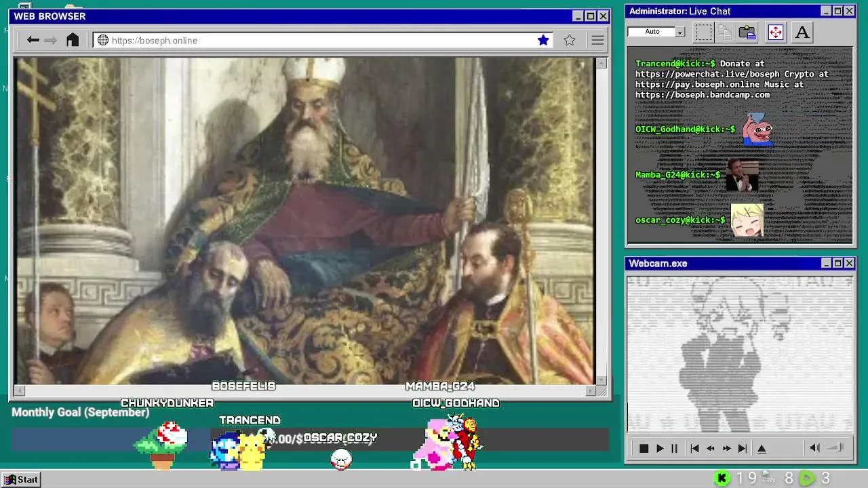The height and width of the screenshot is (488, 868).
Task: Minimize the Live Chat window
Action: (826, 11)
